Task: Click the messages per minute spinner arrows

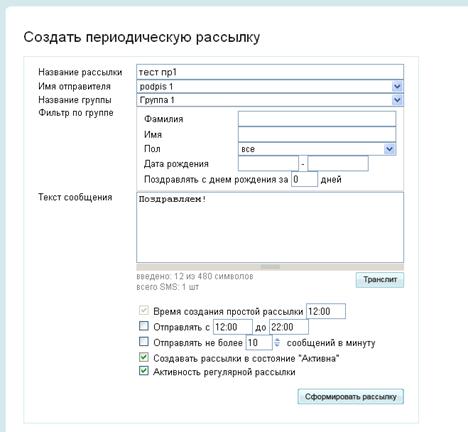Action: point(277,342)
